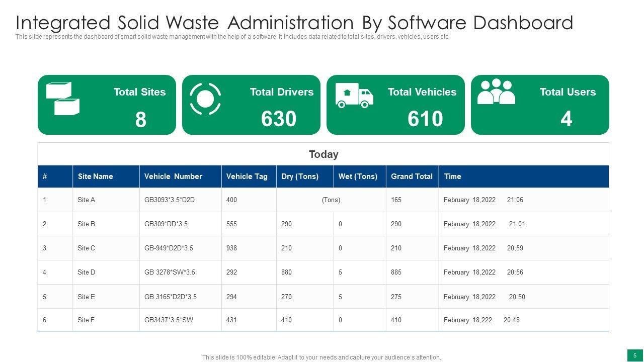644x362 pixels.
Task: Click the delivery truck Total Vehicles icon
Action: point(354,96)
